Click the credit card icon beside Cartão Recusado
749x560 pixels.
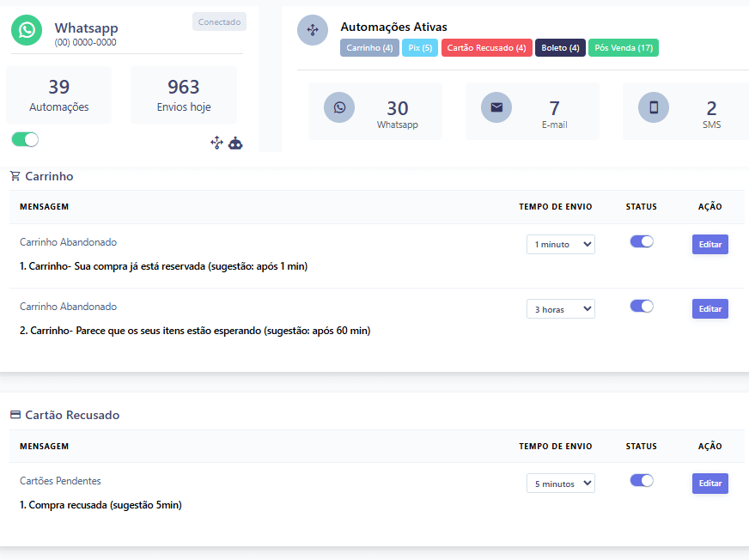(15, 415)
